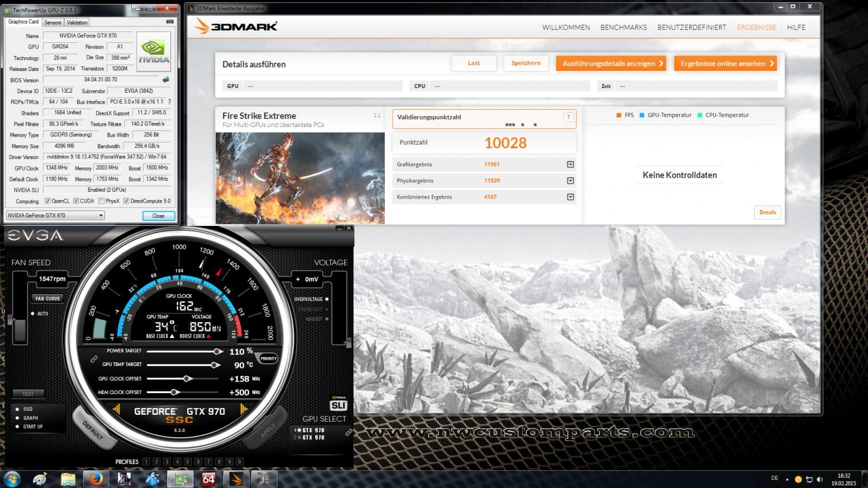Viewport: 868px width, 488px height.
Task: Open the BENUTZERDEFINIERT tab
Action: pyautogui.click(x=692, y=27)
